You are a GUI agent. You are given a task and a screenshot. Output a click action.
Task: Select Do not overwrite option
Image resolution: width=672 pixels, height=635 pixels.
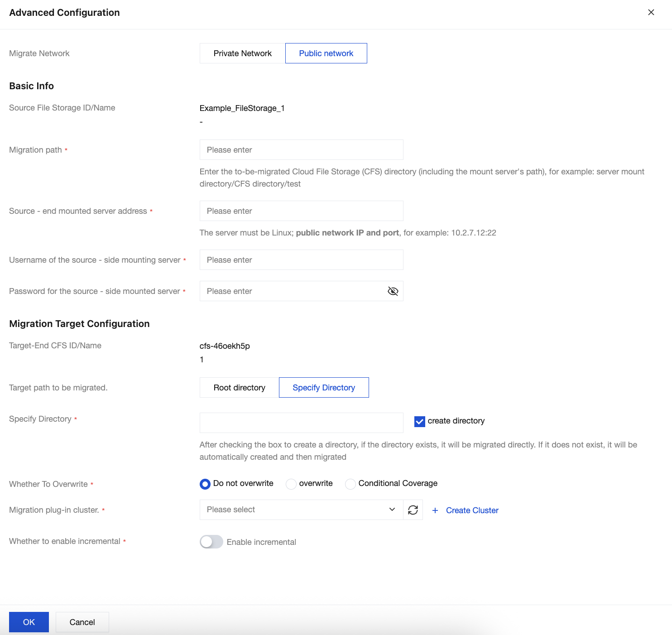(205, 484)
